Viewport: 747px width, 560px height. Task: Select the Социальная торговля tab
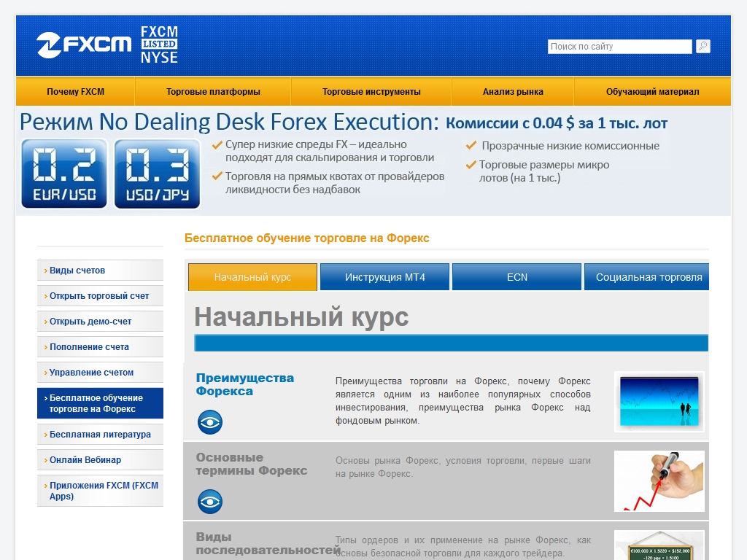pyautogui.click(x=648, y=277)
